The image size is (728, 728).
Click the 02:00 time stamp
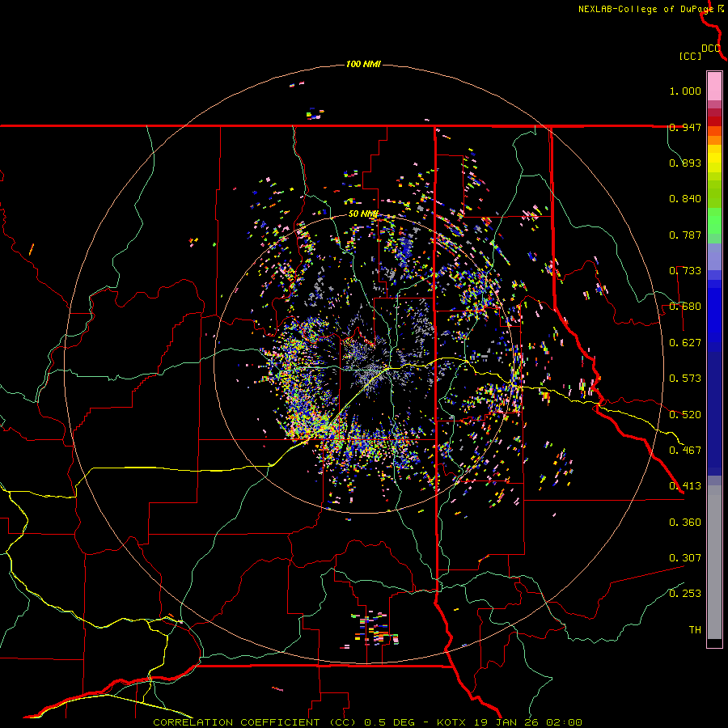564,722
